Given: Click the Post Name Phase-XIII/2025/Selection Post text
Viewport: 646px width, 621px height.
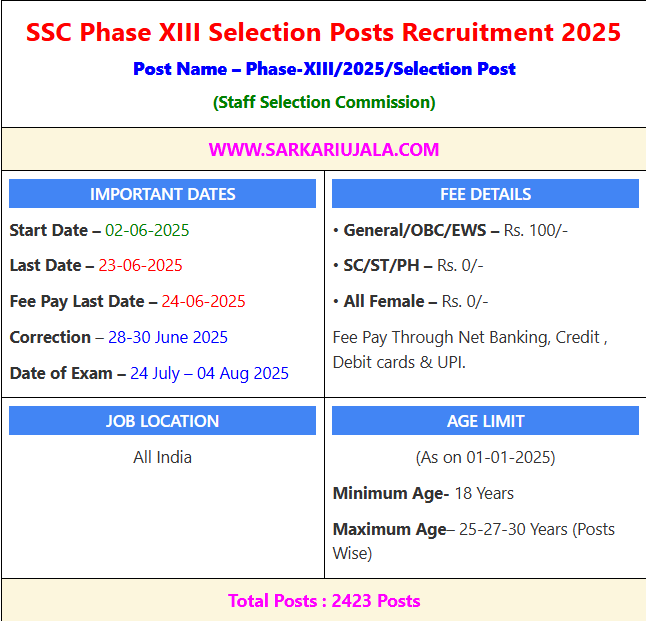Looking at the screenshot, I should point(324,69).
